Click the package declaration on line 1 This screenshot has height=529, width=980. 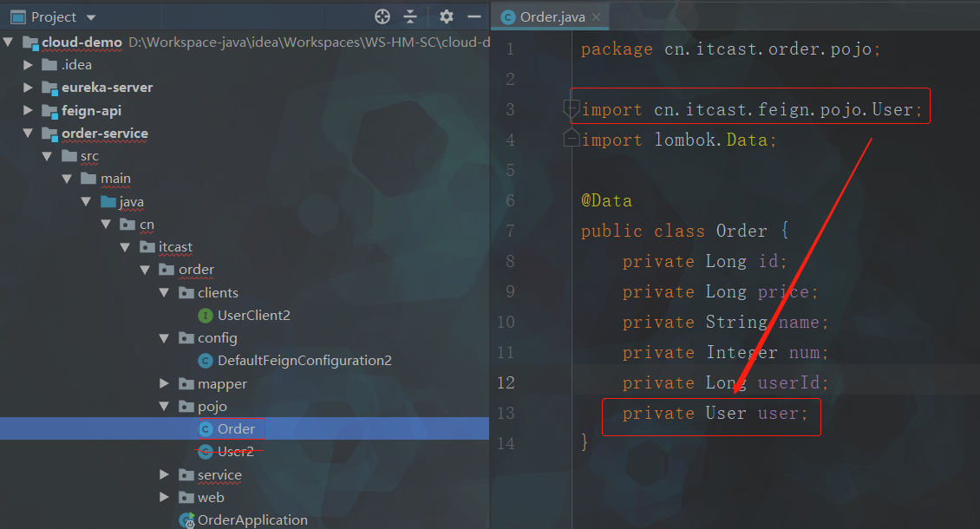point(730,49)
